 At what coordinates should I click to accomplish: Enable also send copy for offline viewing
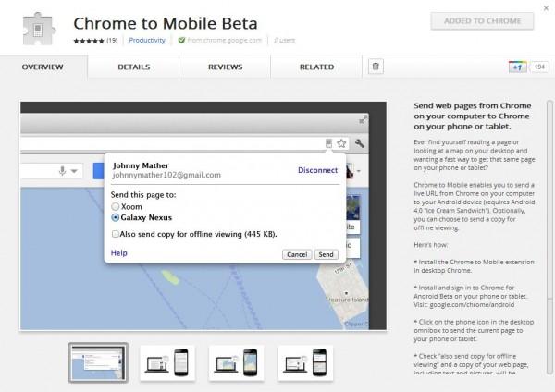[115, 234]
